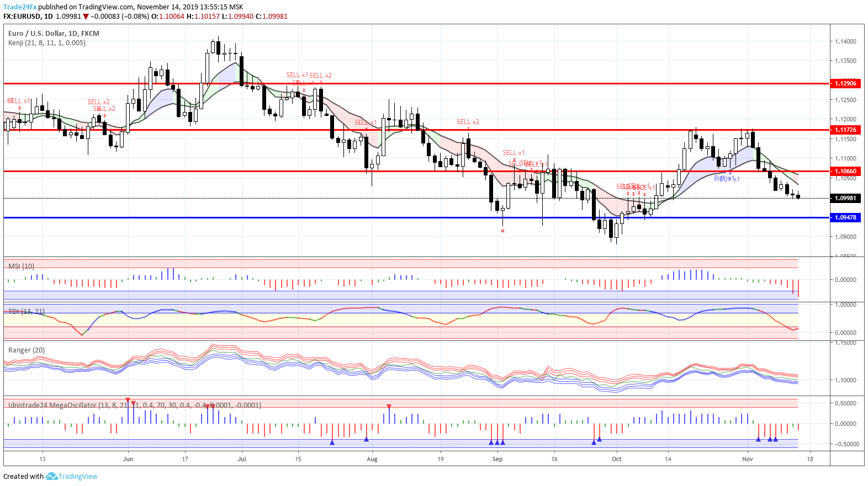Click the Nov date axis label
Screen dimensions: 868x486
tap(748, 459)
